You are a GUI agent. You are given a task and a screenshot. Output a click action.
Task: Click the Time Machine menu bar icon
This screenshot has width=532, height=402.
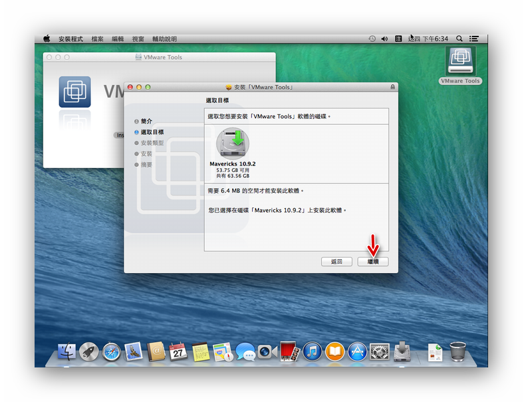(372, 39)
